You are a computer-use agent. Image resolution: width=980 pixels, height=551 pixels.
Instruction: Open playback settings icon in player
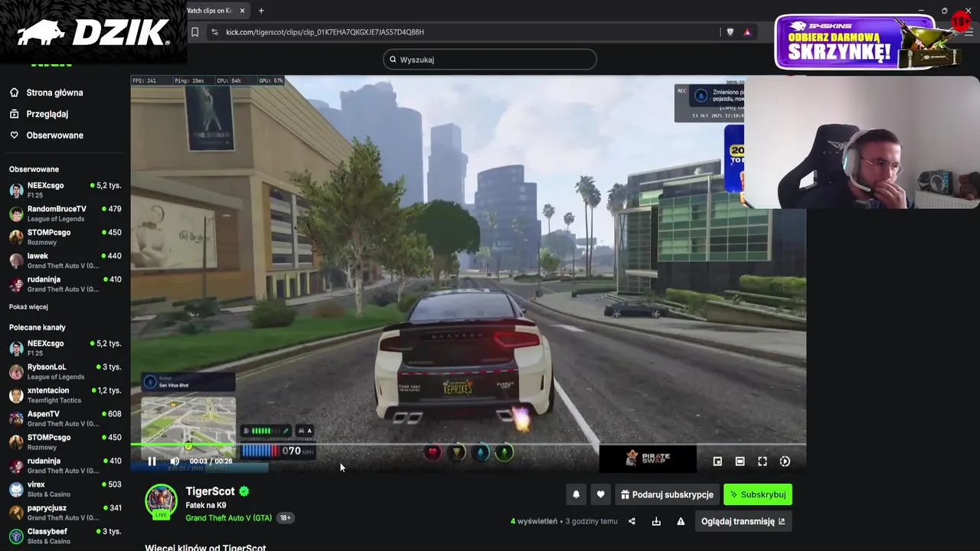pyautogui.click(x=785, y=461)
